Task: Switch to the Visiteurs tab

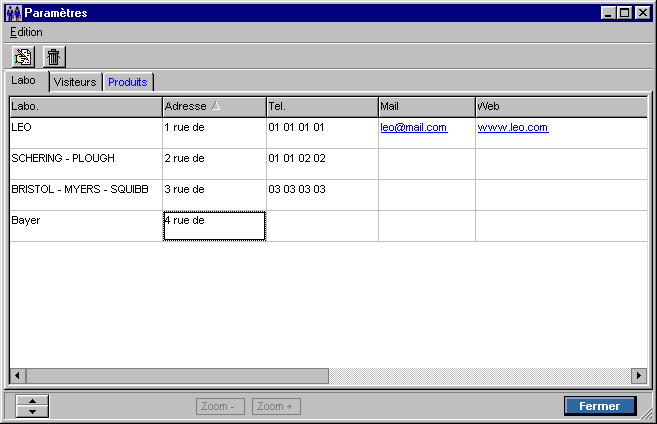Action: tap(75, 82)
